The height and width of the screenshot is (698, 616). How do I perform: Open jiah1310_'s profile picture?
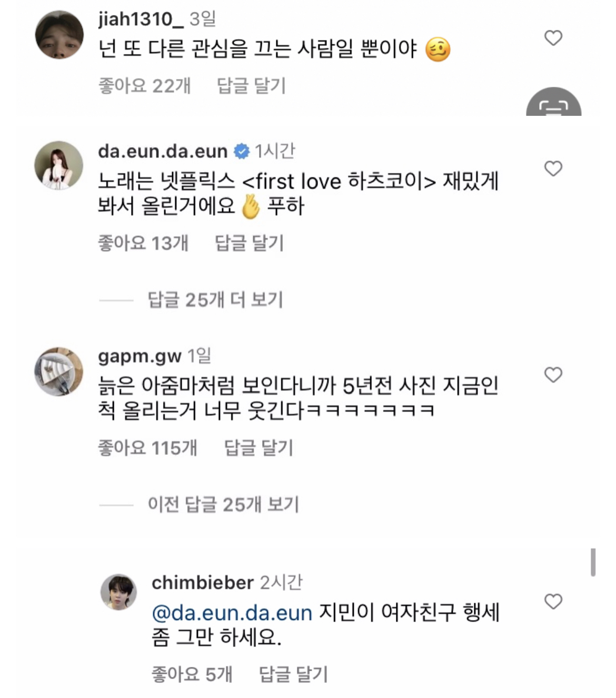tap(59, 35)
